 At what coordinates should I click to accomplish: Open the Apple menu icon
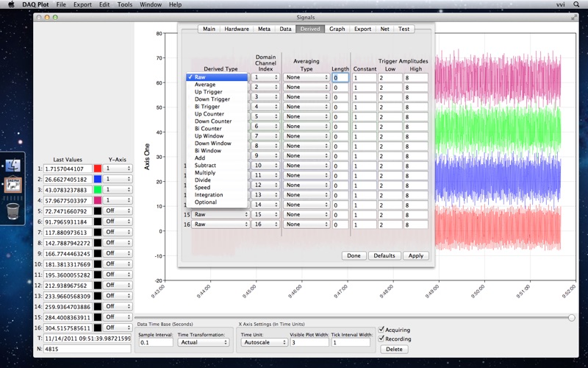point(11,4)
